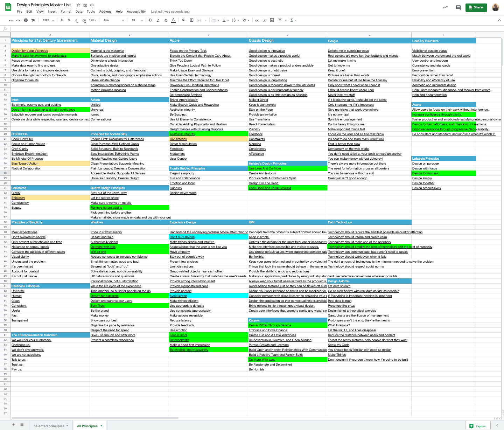
Task: Select cell 'Don't hurt anyone'
Action: click(209, 237)
